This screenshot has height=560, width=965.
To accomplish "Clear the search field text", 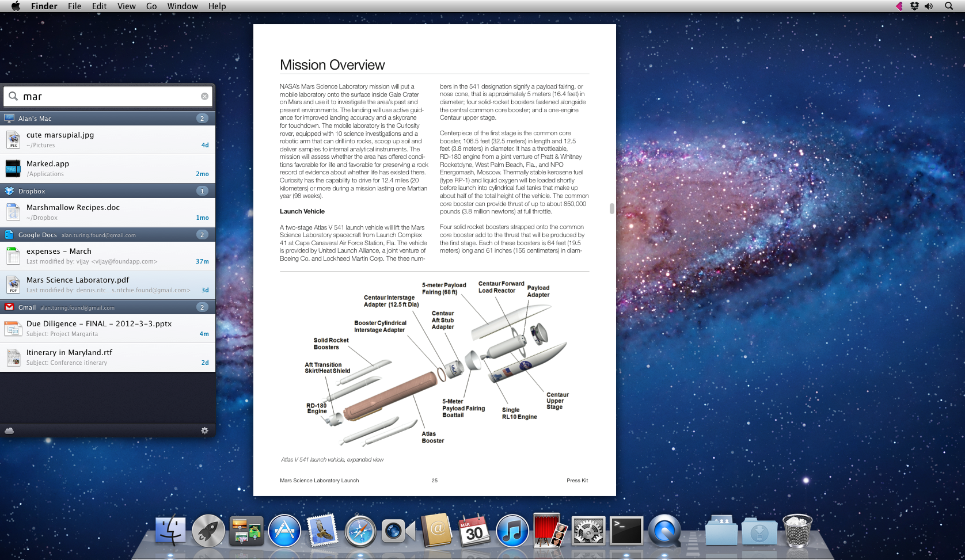I will tap(204, 97).
